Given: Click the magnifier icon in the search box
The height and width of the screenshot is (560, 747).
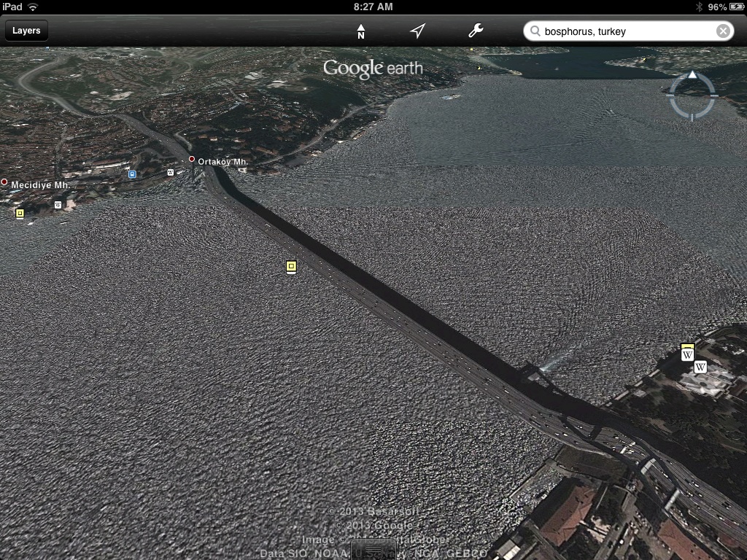Looking at the screenshot, I should pyautogui.click(x=535, y=31).
